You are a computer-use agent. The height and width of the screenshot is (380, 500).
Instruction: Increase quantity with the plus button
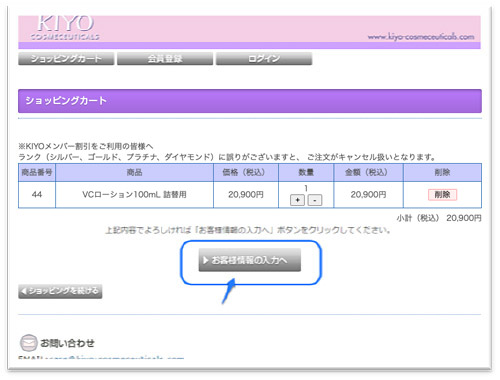[x=297, y=200]
